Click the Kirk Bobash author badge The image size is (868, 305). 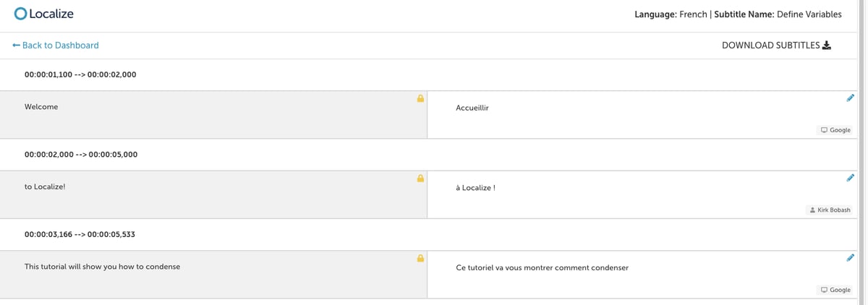click(x=830, y=210)
